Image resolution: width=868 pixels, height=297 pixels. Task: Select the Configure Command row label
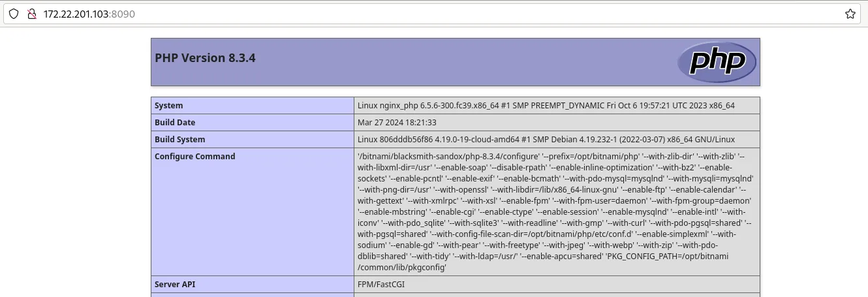point(253,212)
